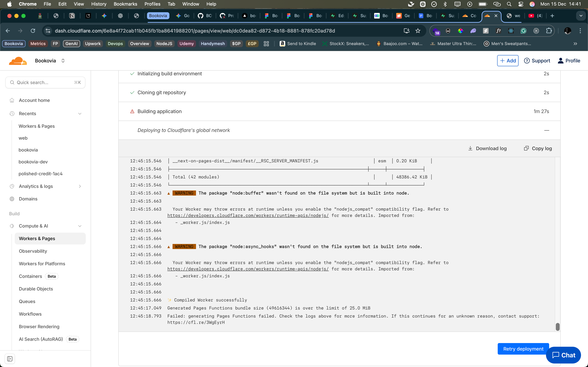Open the Chat support widget
Screen dimensions: 588x367
pyautogui.click(x=563, y=355)
